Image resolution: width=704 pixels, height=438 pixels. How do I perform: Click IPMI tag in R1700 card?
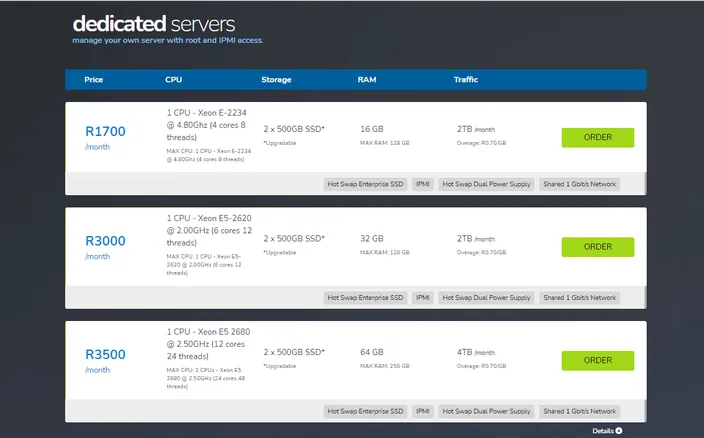[422, 184]
